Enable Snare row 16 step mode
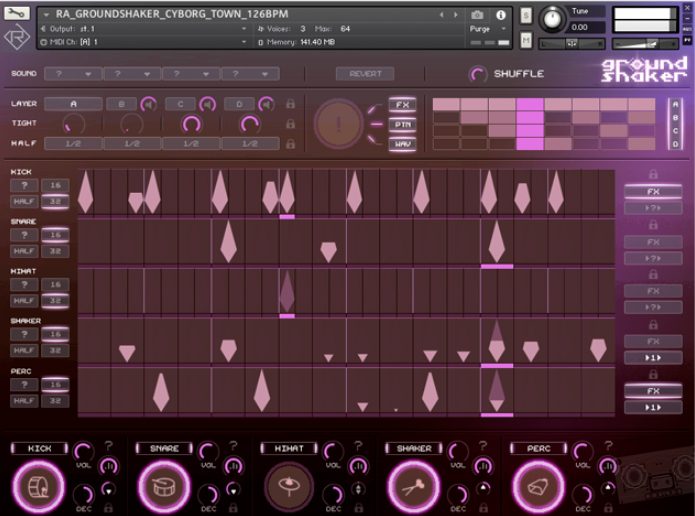Image resolution: width=695 pixels, height=516 pixels. click(x=55, y=235)
